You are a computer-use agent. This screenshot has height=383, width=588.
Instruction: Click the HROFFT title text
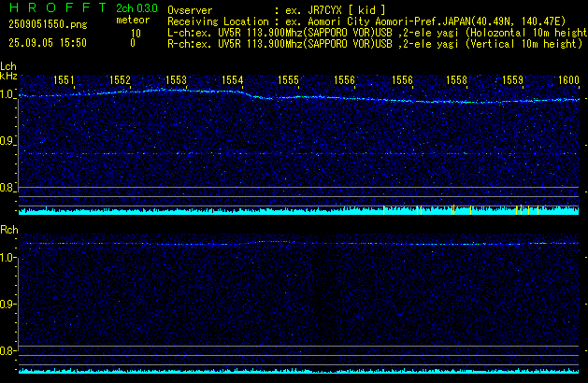tap(58, 7)
